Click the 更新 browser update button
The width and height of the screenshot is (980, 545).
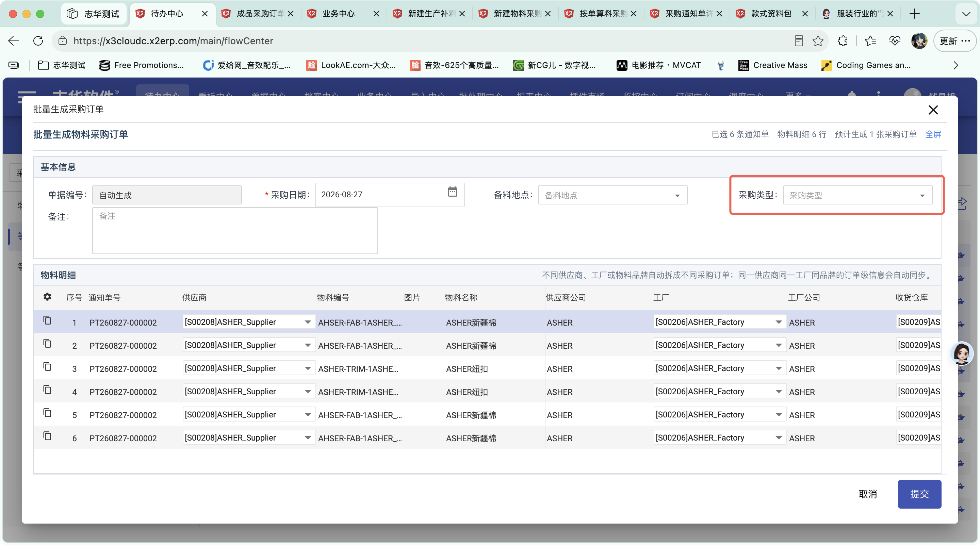(x=954, y=41)
